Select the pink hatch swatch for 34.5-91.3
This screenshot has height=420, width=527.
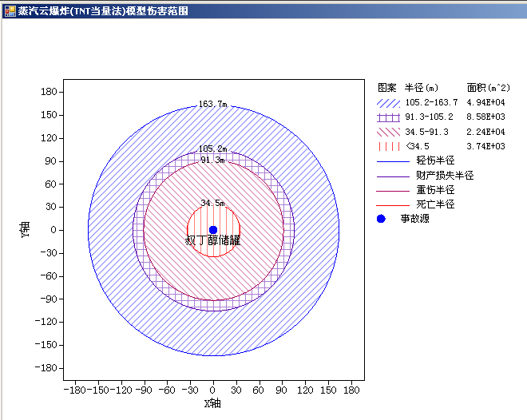click(x=388, y=132)
